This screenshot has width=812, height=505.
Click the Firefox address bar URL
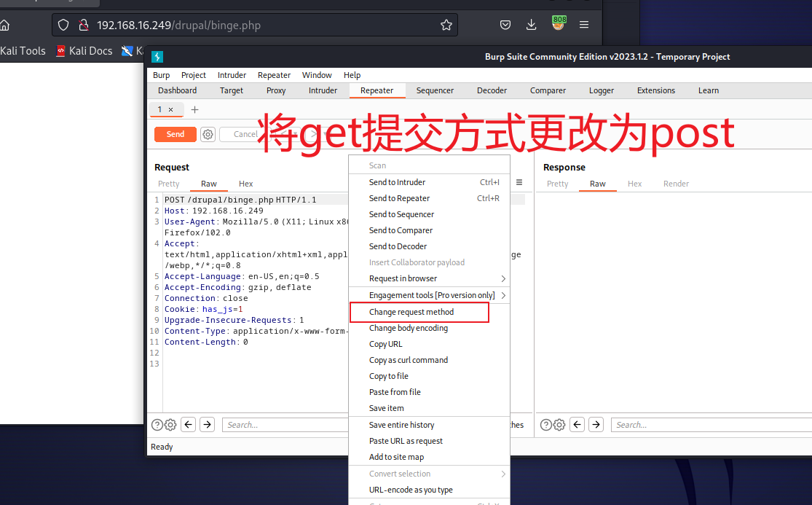(178, 26)
